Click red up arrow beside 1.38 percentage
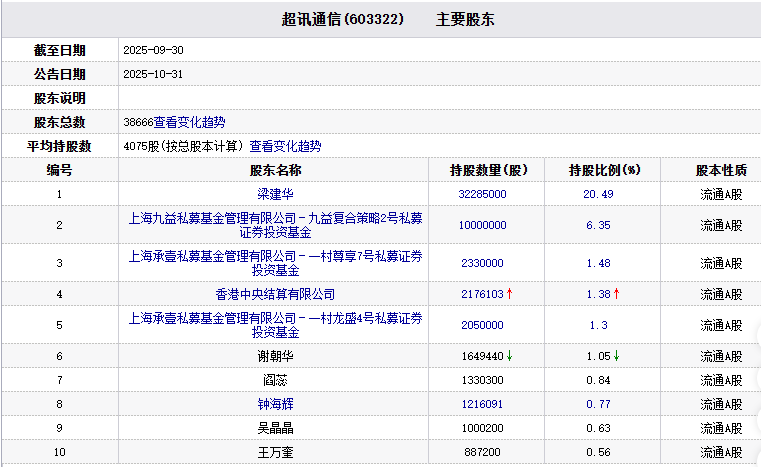Screen dimensions: 761x467 point(617,294)
